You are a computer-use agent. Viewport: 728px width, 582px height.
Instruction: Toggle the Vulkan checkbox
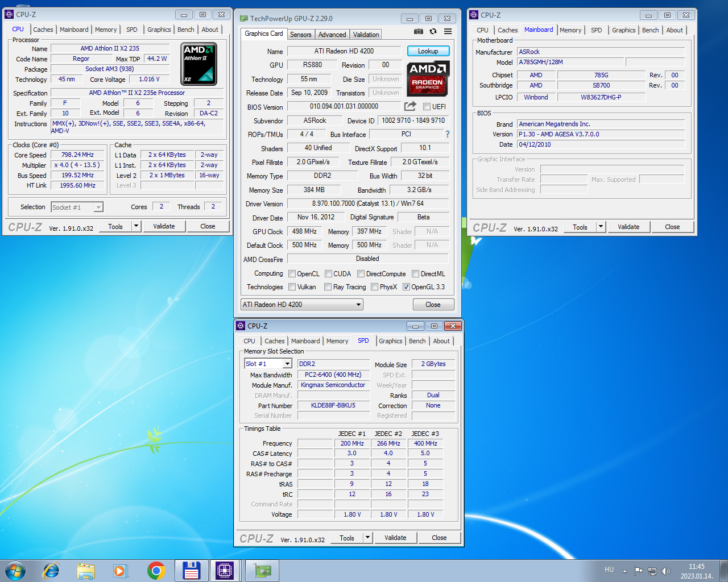pos(292,286)
